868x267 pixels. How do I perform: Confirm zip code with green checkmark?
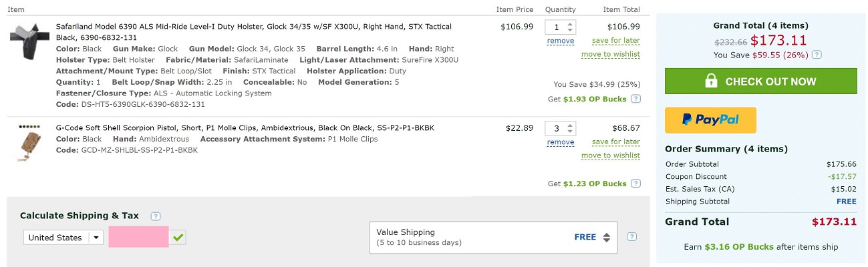[x=178, y=237]
